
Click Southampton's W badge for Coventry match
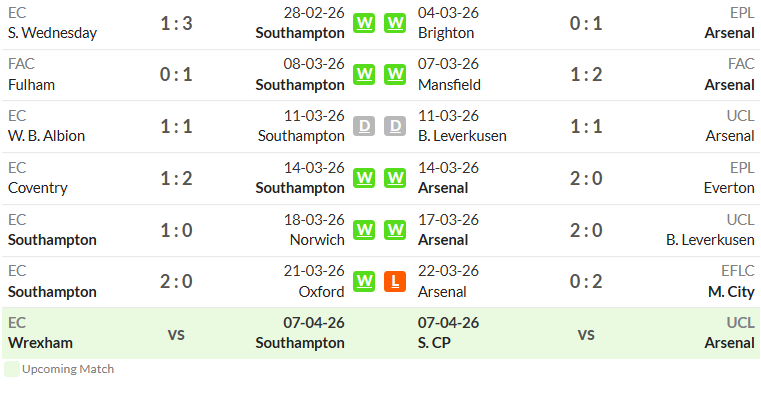(364, 178)
